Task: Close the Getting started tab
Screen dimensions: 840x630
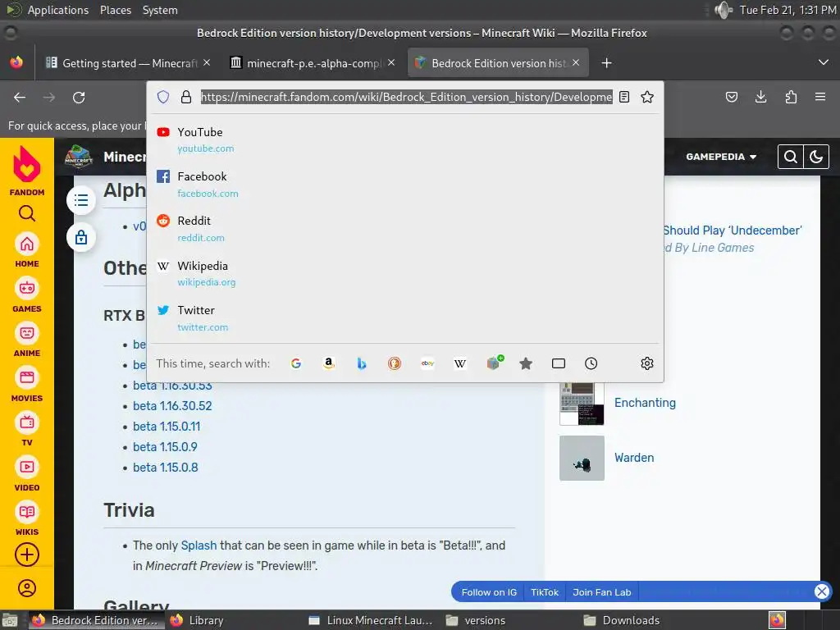Action: [x=207, y=62]
